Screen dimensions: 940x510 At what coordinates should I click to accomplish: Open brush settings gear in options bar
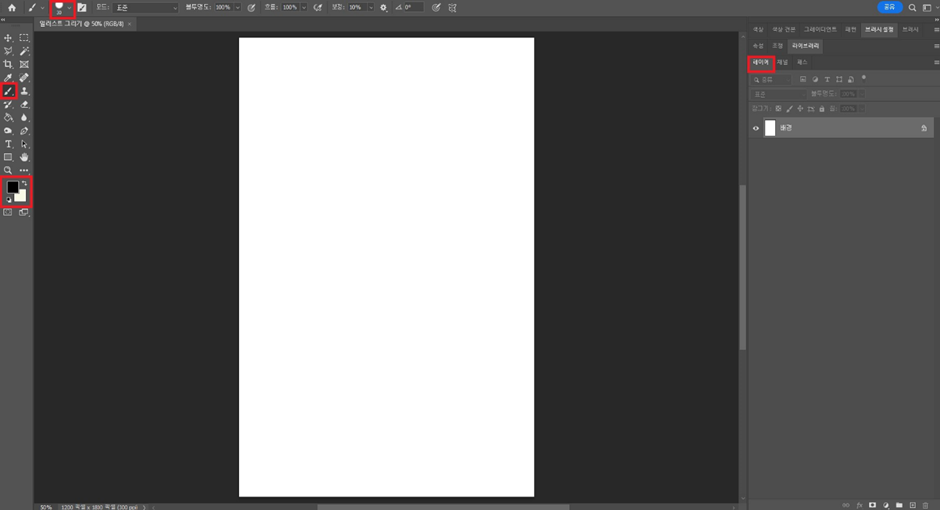click(x=384, y=8)
